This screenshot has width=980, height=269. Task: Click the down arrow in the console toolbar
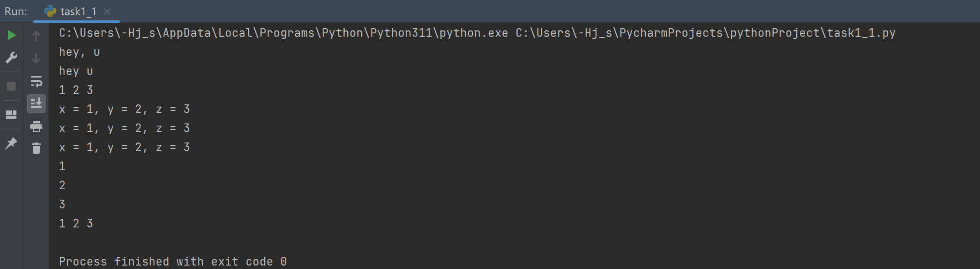(36, 58)
